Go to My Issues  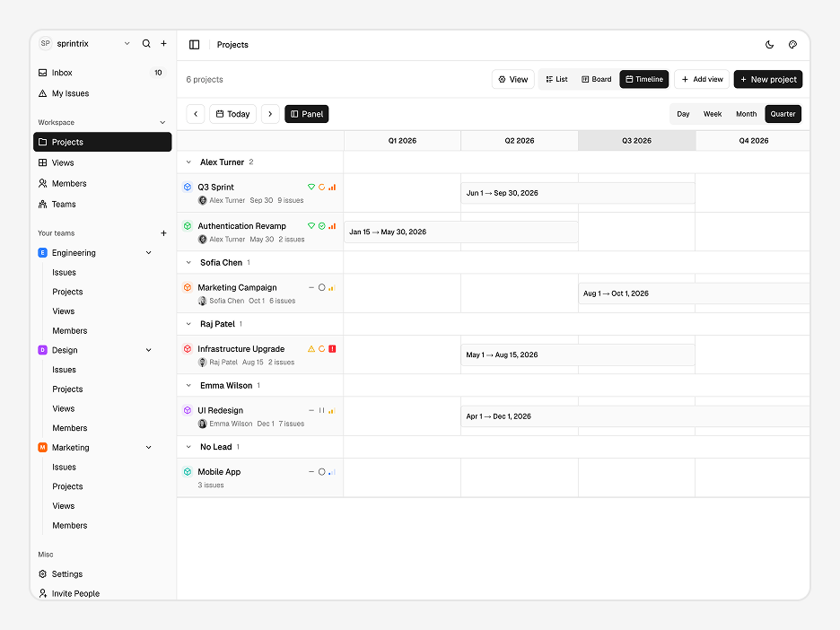click(x=102, y=93)
